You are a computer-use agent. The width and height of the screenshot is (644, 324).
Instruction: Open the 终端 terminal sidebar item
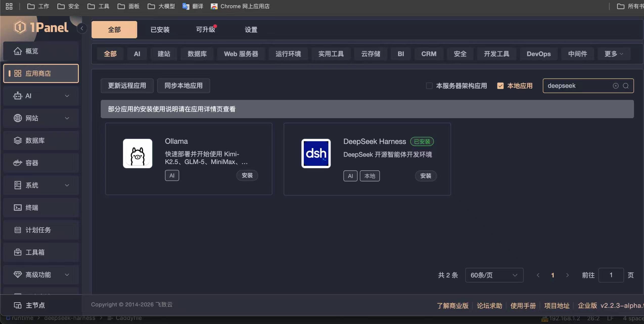(x=41, y=208)
